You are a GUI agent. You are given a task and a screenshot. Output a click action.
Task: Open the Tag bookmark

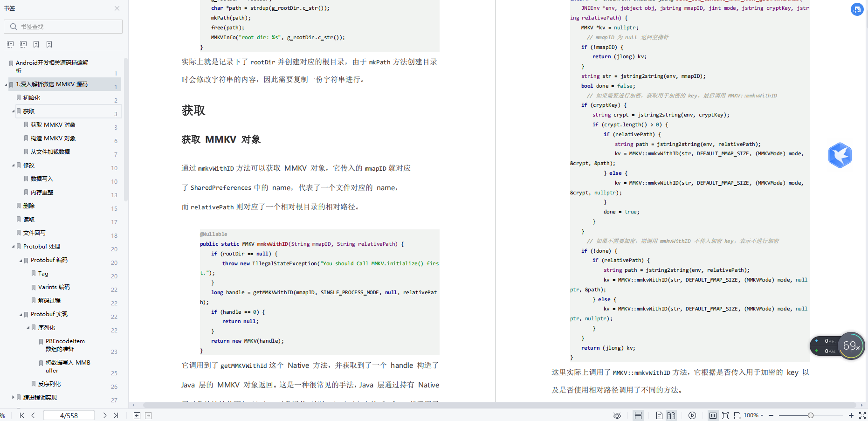point(43,274)
